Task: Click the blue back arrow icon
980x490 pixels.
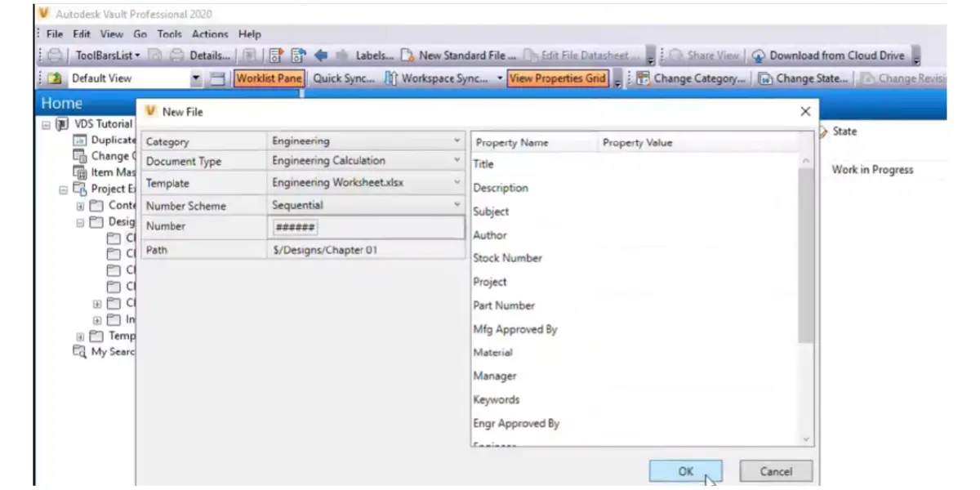Action: click(x=321, y=56)
